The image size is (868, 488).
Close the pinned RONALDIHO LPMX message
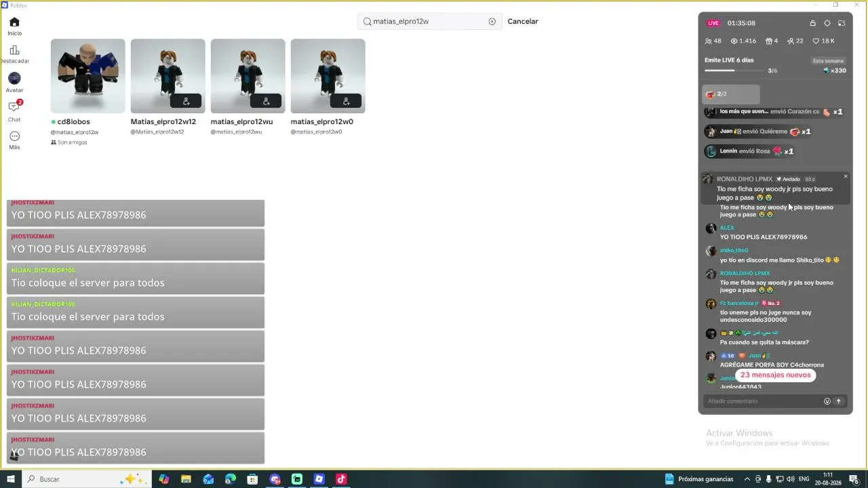click(846, 177)
